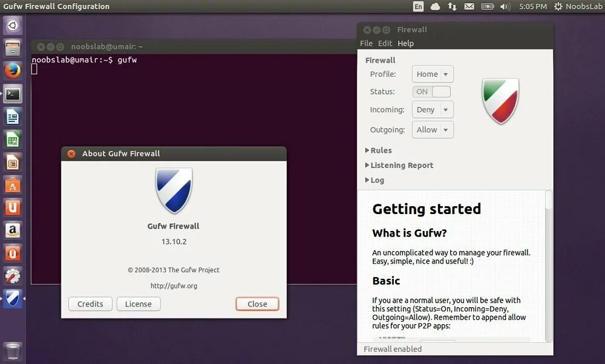Screen dimensions: 605x364
Task: Open System Settings wrench-gear launcher icon
Action: (13, 276)
